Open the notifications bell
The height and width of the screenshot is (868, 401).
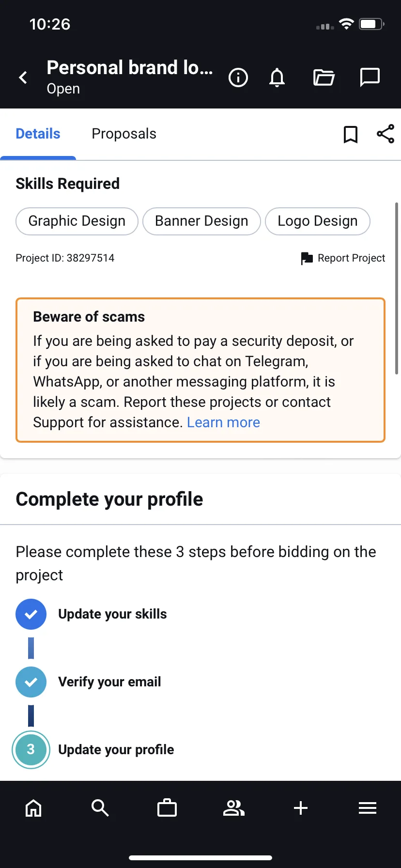(x=277, y=77)
